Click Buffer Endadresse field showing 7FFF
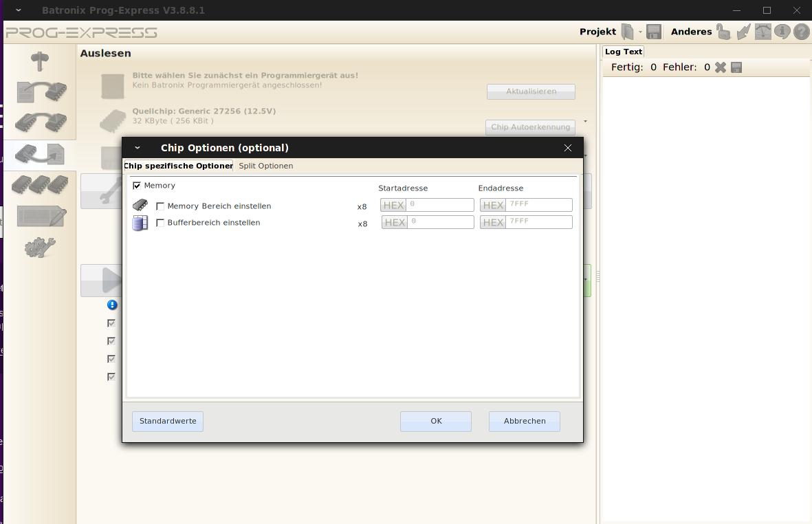Screen dimensions: 812x524 point(538,222)
